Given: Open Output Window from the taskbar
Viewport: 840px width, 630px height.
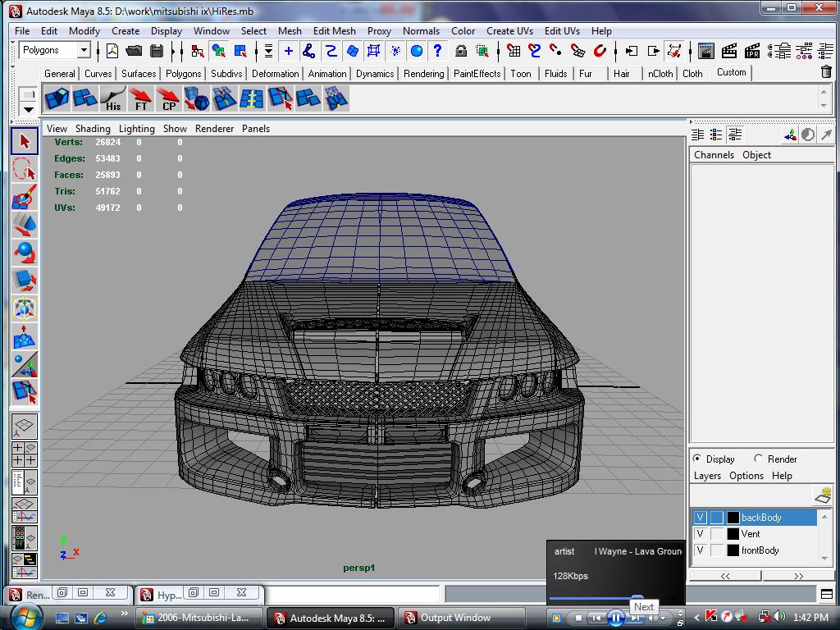Looking at the screenshot, I should [x=462, y=618].
